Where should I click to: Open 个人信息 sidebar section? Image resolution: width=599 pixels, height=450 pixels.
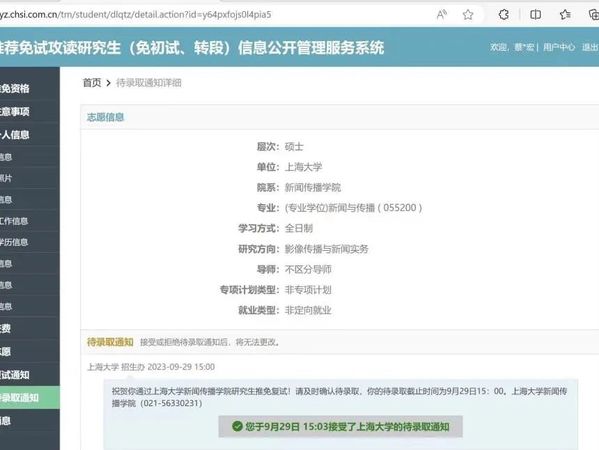point(30,134)
